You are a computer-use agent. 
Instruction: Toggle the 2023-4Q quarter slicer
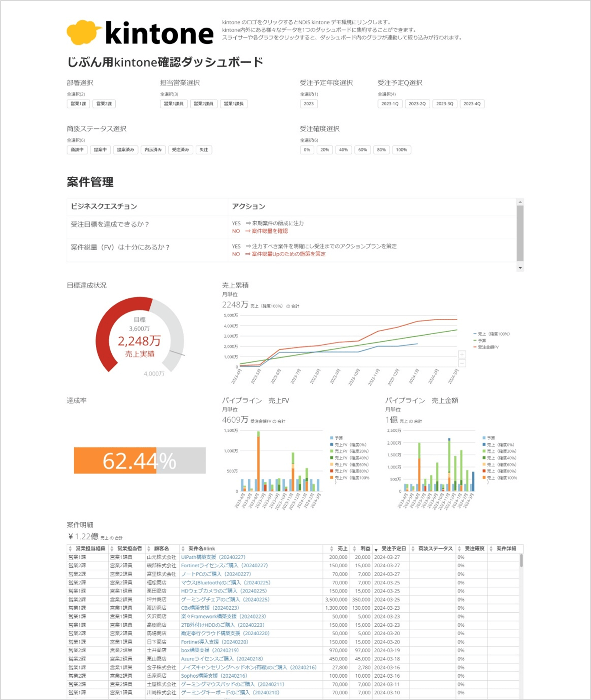tap(472, 103)
